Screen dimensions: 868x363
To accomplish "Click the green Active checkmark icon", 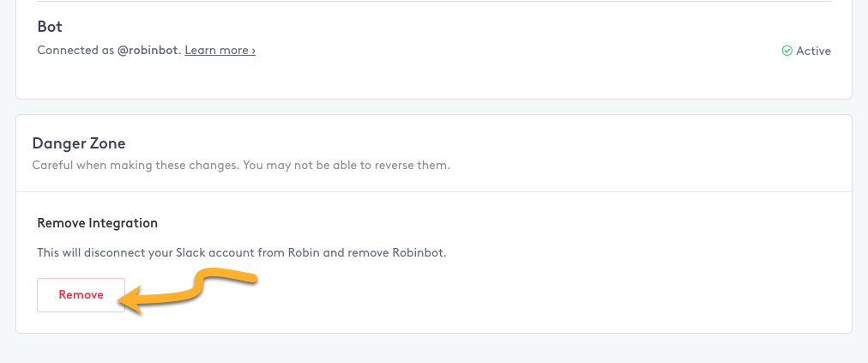I will pos(787,51).
